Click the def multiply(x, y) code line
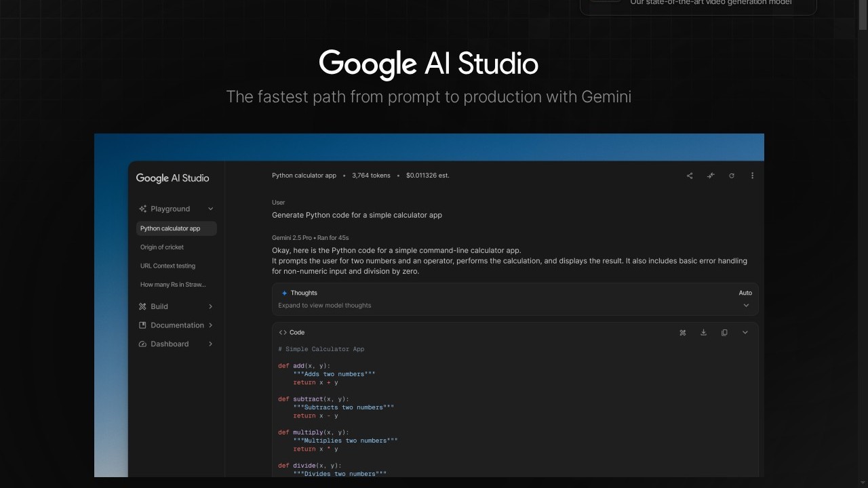868x488 pixels. click(313, 432)
